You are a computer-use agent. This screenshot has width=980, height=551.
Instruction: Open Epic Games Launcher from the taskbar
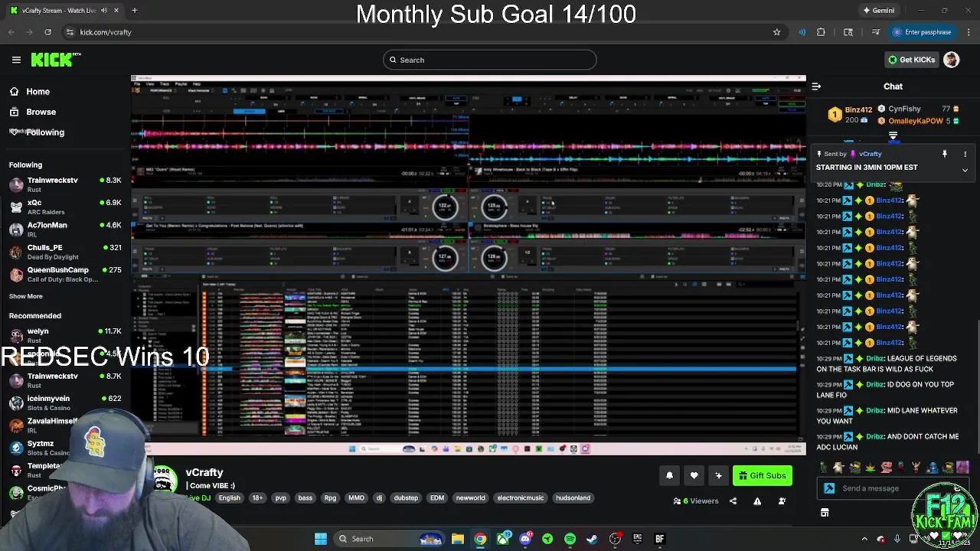(637, 539)
